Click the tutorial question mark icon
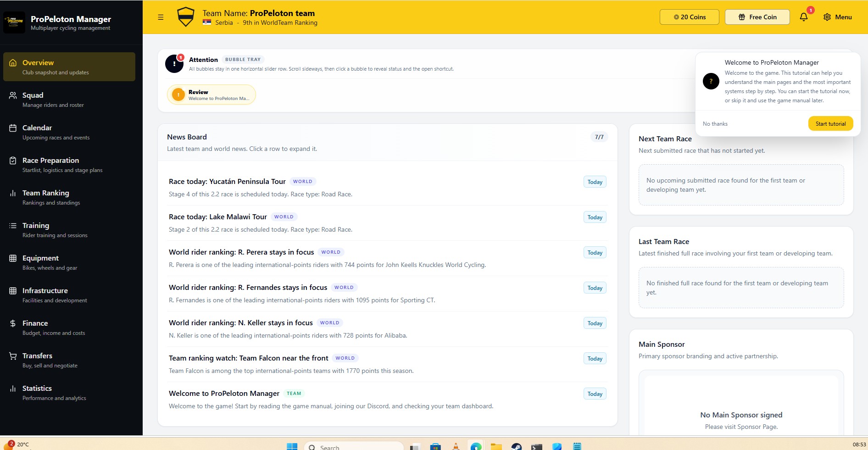This screenshot has width=868, height=450. pyautogui.click(x=711, y=81)
